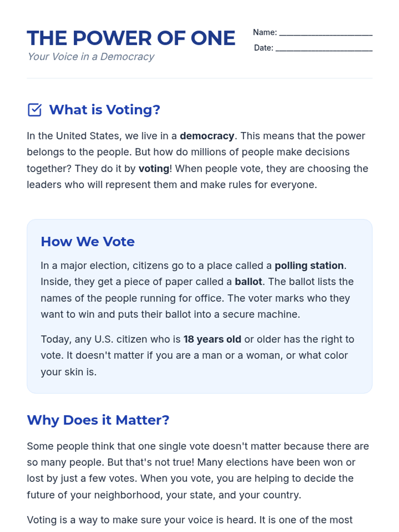Click the How We Vote heading

(88, 242)
